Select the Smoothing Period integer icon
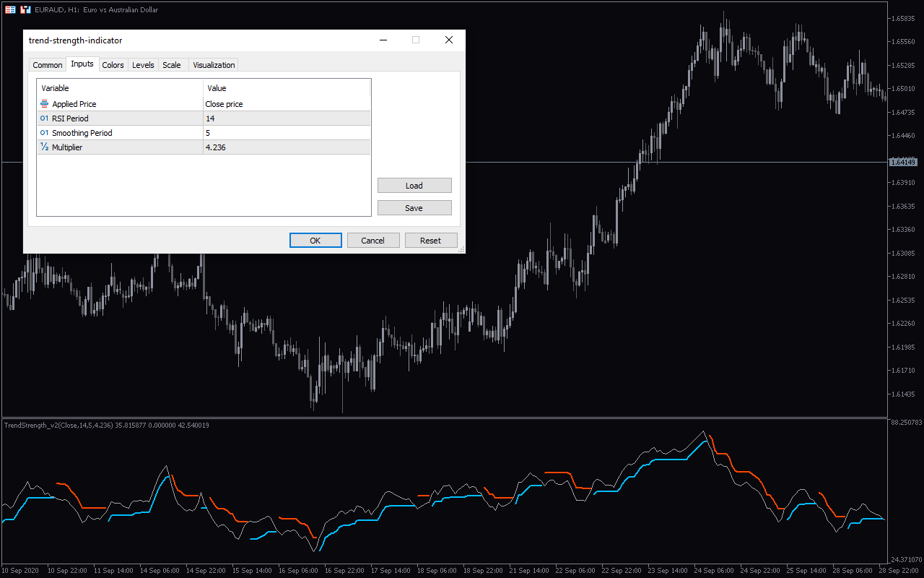The width and height of the screenshot is (924, 578). coord(44,133)
